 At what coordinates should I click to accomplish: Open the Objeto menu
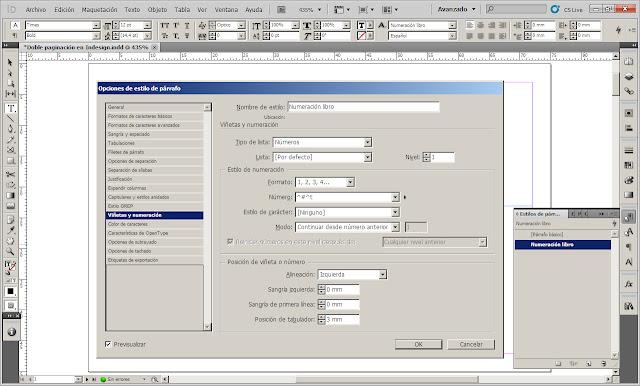(x=157, y=9)
